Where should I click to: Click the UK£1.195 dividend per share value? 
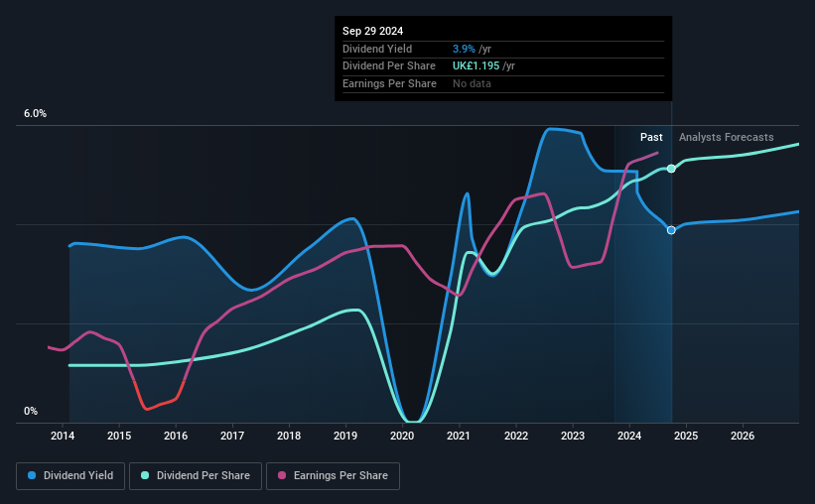tap(476, 66)
